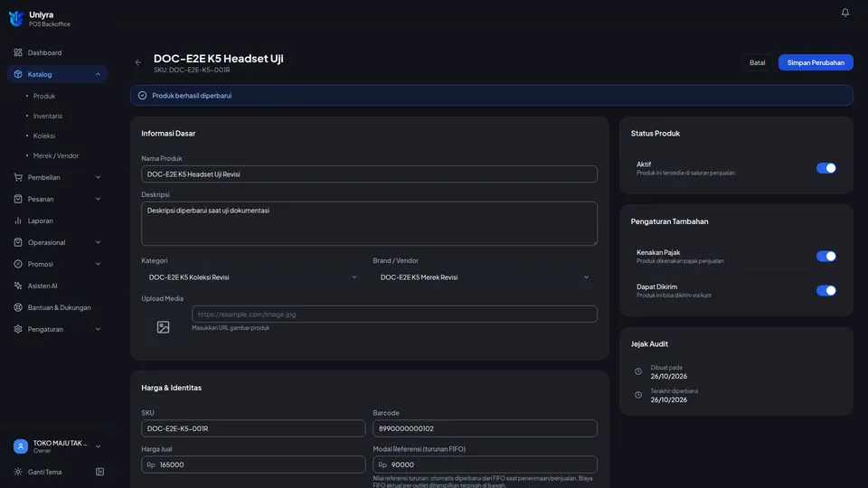Open Asisten AI link
This screenshot has width=868, height=488.
point(58,286)
